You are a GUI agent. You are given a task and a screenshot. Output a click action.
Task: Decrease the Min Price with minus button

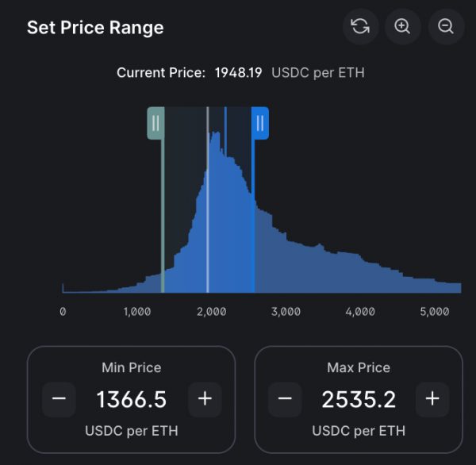(59, 399)
